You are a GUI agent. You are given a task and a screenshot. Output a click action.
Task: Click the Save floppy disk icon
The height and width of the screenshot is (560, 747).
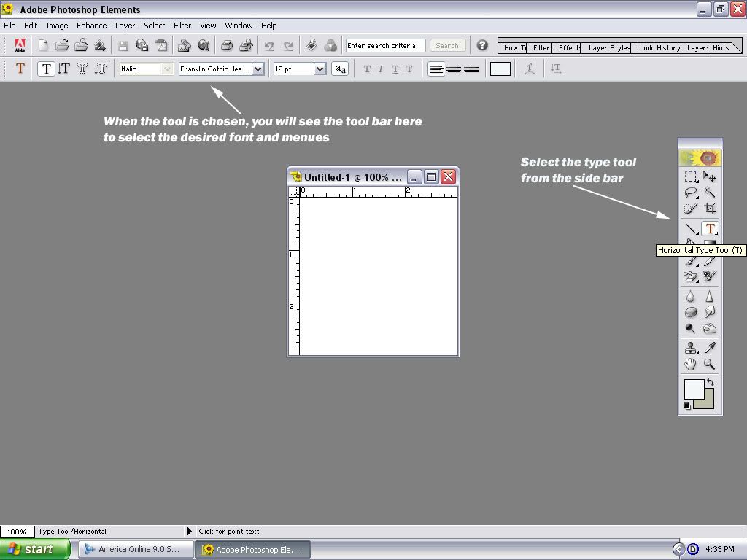[123, 46]
